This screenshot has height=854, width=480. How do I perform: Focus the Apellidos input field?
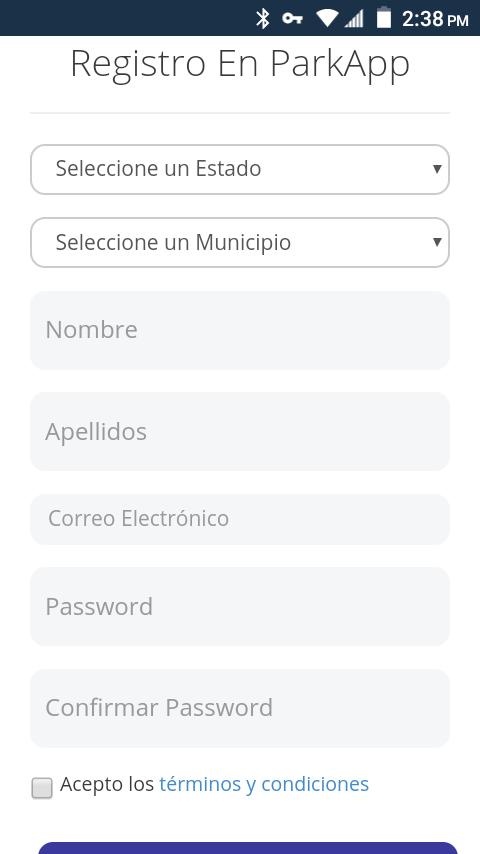click(x=240, y=431)
